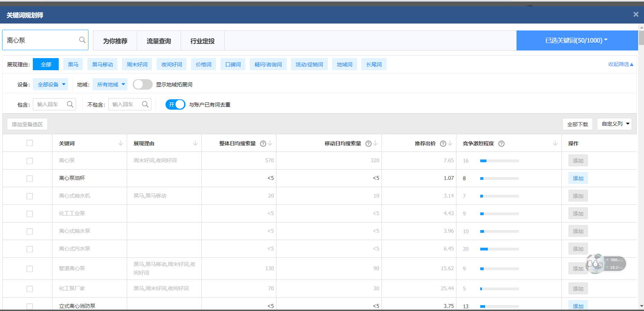Check the row for 离心式污水泵
Screen dimensions: 644x311
tap(30, 249)
